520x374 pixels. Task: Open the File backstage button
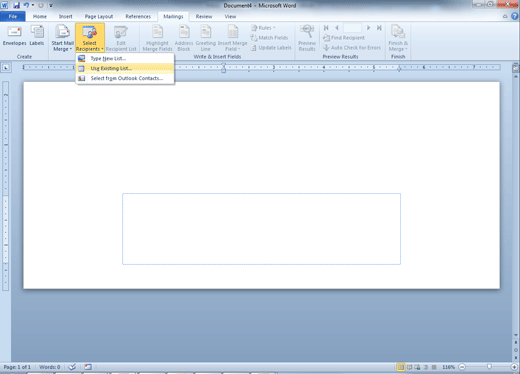13,16
